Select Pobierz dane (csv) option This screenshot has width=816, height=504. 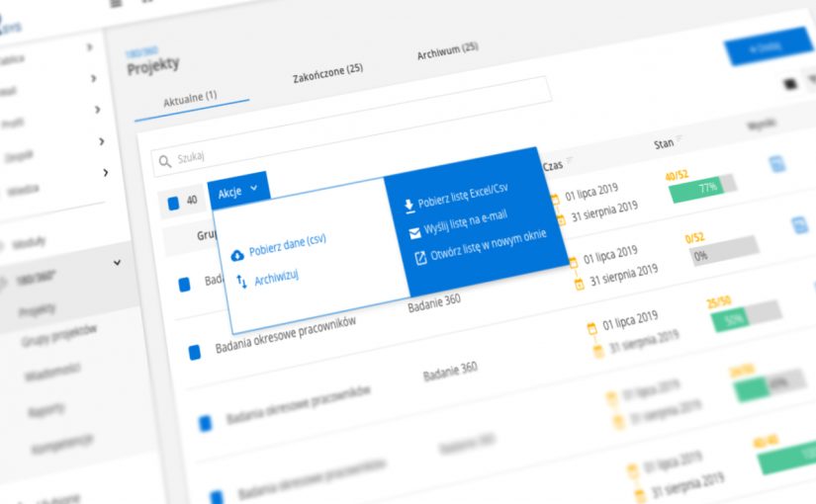(287, 243)
